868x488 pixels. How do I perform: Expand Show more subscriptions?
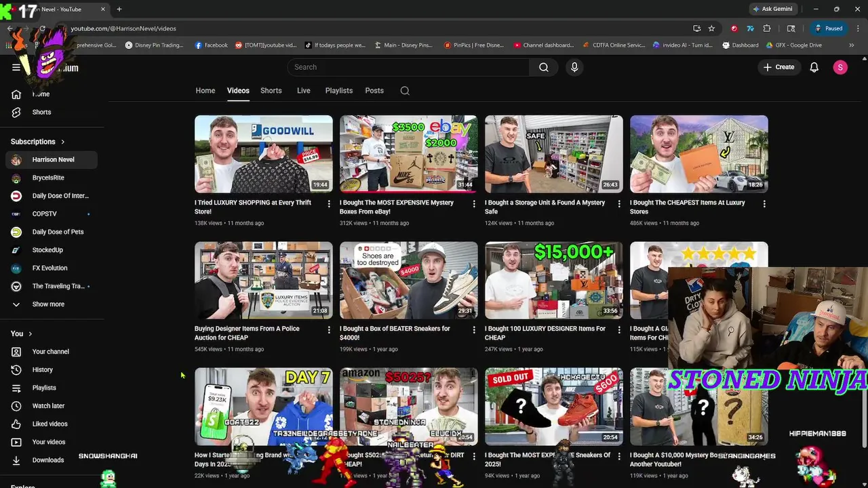tap(48, 304)
